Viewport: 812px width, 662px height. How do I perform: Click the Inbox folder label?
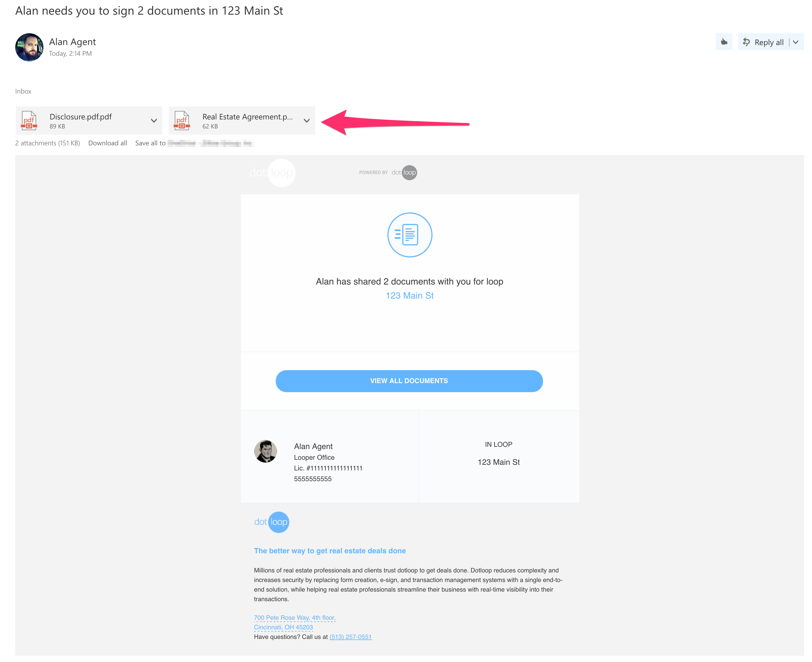click(x=23, y=91)
